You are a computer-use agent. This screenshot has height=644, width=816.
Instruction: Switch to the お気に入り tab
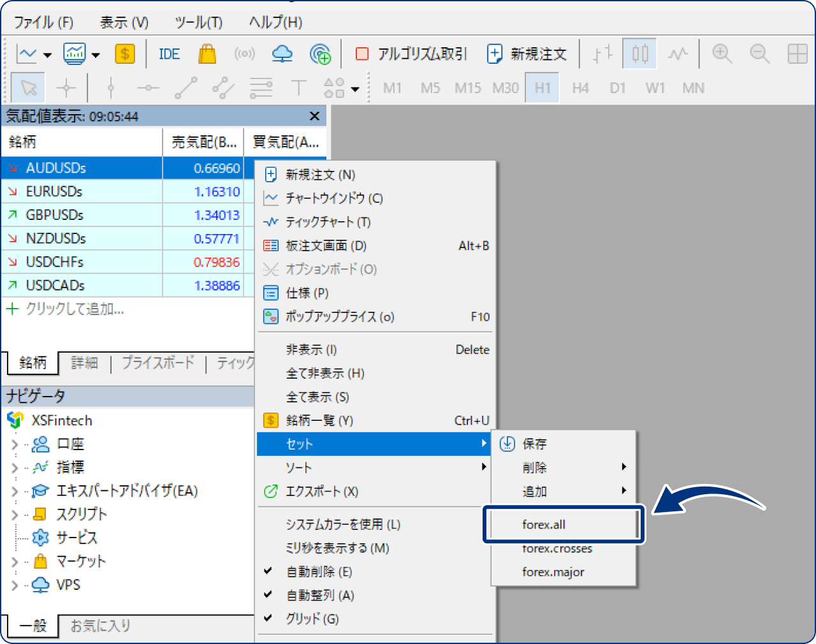click(99, 626)
